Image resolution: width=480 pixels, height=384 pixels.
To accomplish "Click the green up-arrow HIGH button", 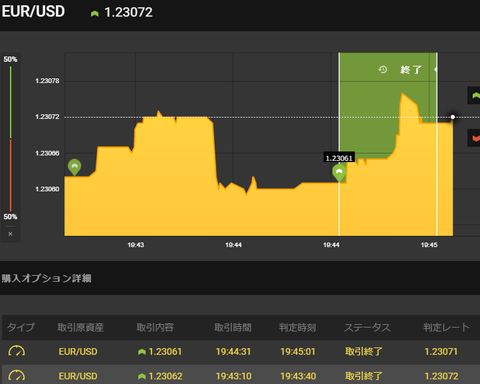I will [474, 96].
